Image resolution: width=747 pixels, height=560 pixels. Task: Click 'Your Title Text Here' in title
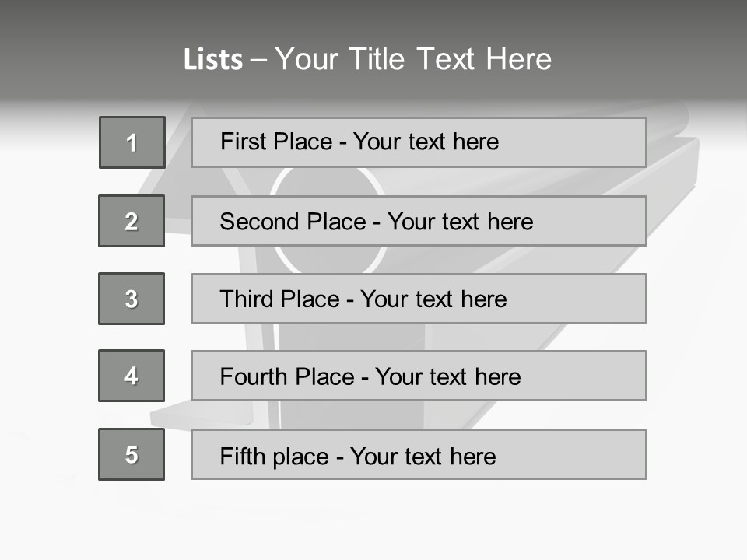pyautogui.click(x=413, y=60)
